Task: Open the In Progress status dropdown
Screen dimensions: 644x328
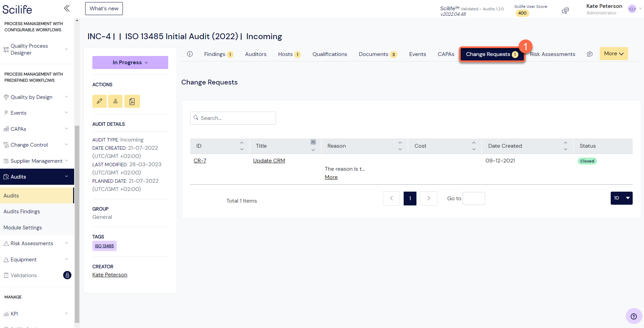Action: (x=130, y=63)
